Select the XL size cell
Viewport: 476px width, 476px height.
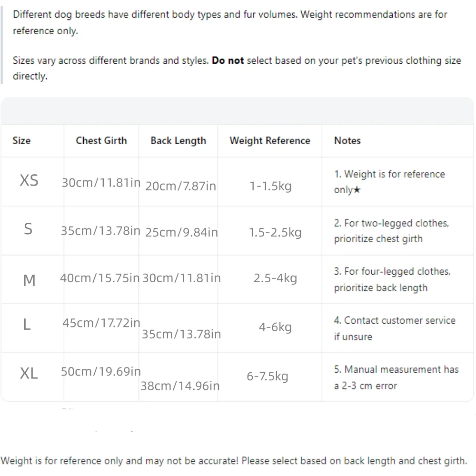(29, 373)
